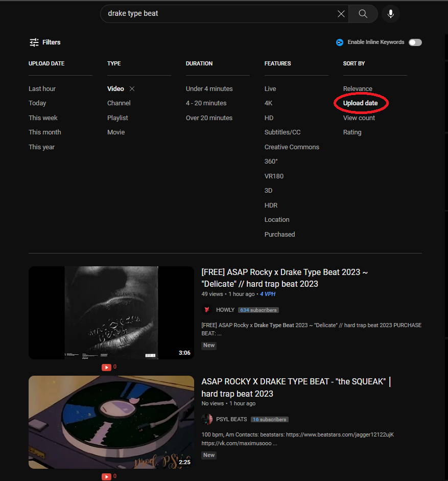Enable the Creative Commons filter

(x=292, y=147)
